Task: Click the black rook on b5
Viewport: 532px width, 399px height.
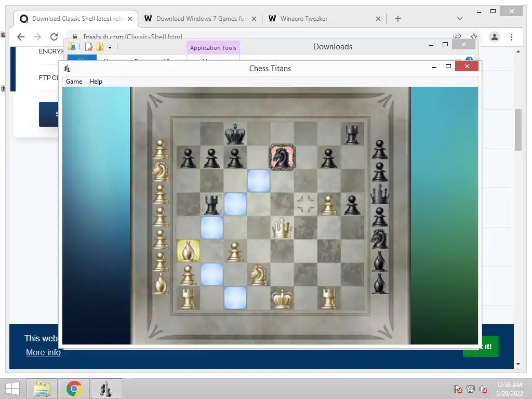Action: tap(212, 204)
